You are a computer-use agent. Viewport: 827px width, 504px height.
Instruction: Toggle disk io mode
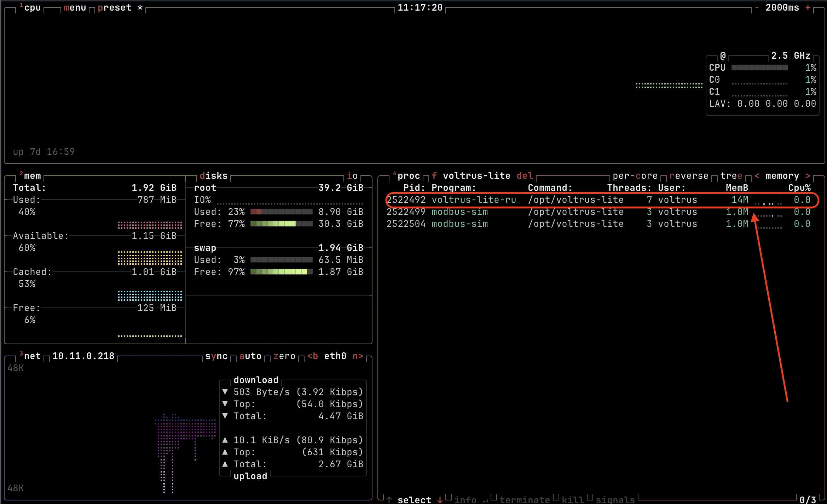pos(352,176)
